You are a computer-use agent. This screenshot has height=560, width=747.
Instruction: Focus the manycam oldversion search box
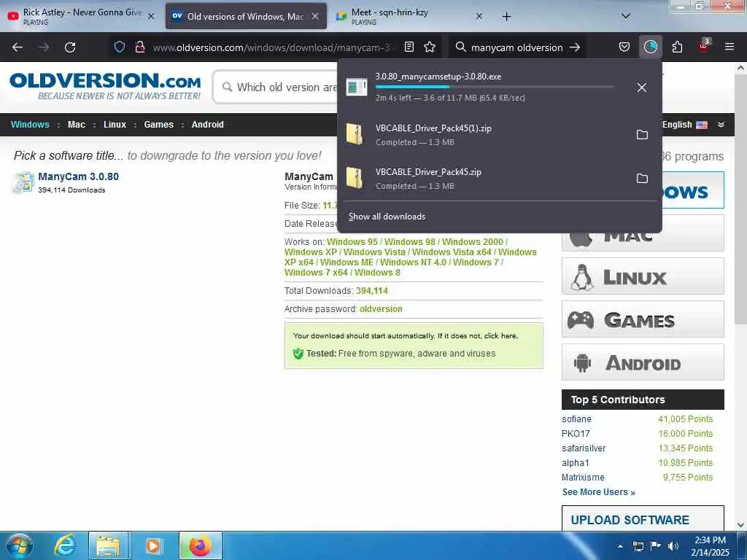pos(517,47)
